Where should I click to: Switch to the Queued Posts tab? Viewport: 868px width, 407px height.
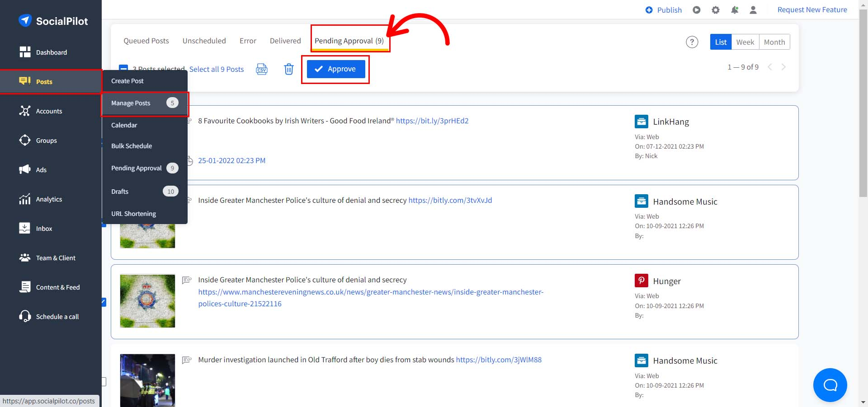pos(146,41)
